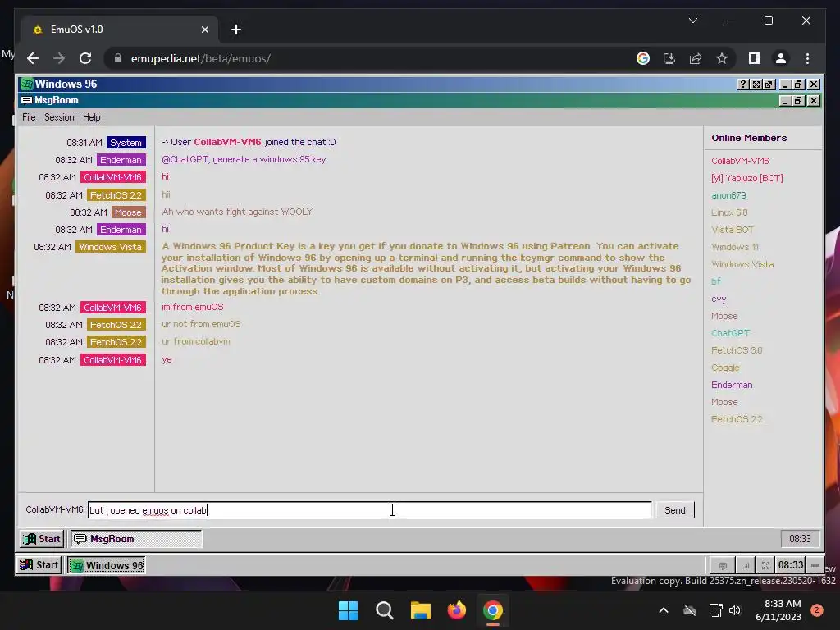Viewport: 840px width, 630px height.
Task: Open the inner Windows 96 Start button
Action: pos(42,538)
